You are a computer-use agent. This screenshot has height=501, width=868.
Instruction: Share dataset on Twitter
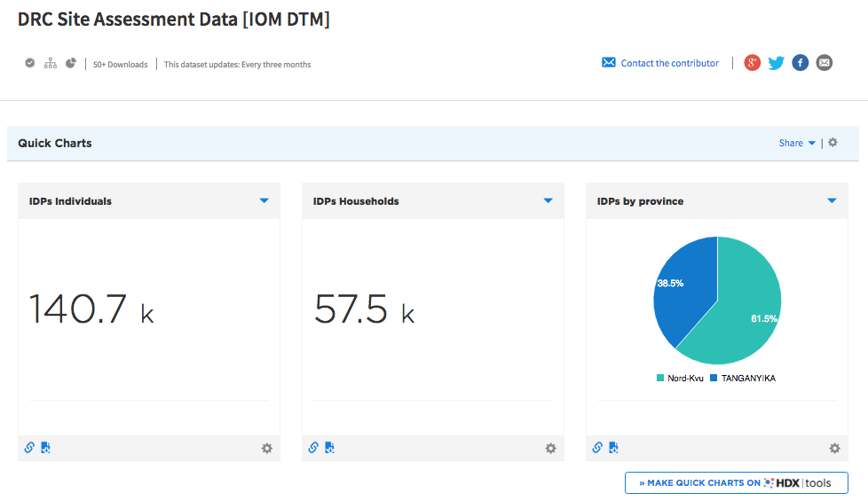[x=777, y=63]
